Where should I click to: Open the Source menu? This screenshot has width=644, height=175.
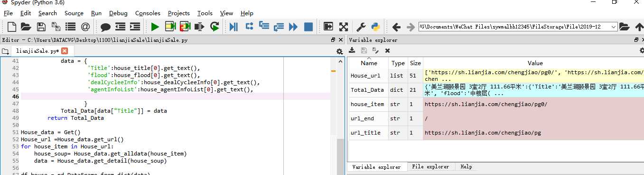click(x=74, y=13)
